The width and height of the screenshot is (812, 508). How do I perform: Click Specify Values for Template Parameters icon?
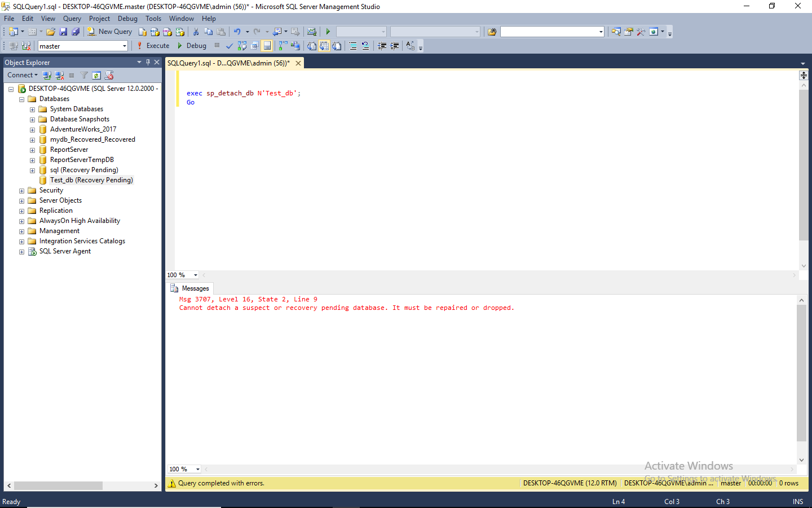411,46
